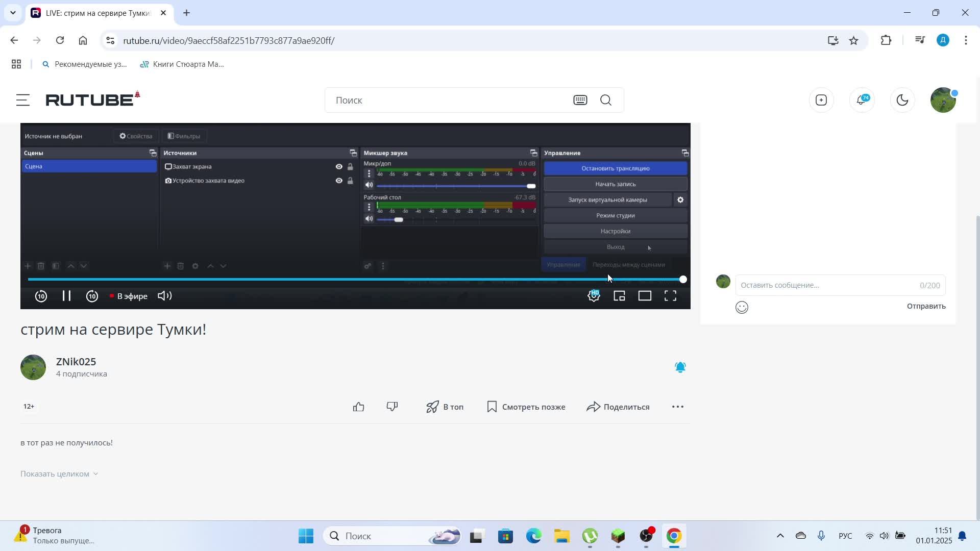Open the three-dots more options menu
This screenshot has height=551, width=980.
click(677, 407)
